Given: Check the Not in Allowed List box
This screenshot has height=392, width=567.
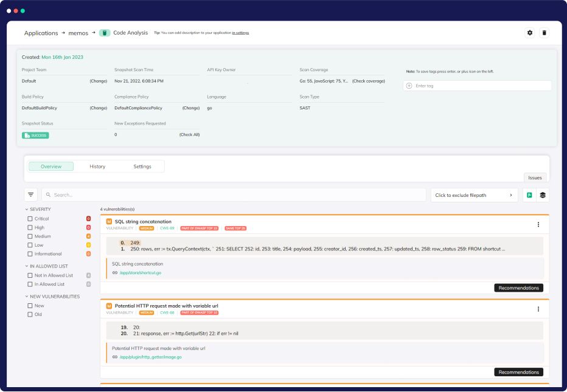Looking at the screenshot, I should pos(30,275).
